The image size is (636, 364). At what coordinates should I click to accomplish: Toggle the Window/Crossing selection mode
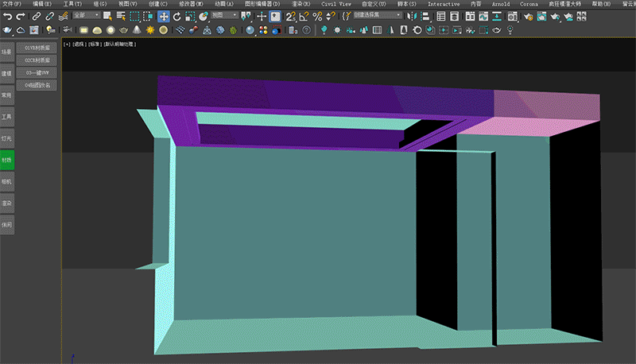point(148,16)
